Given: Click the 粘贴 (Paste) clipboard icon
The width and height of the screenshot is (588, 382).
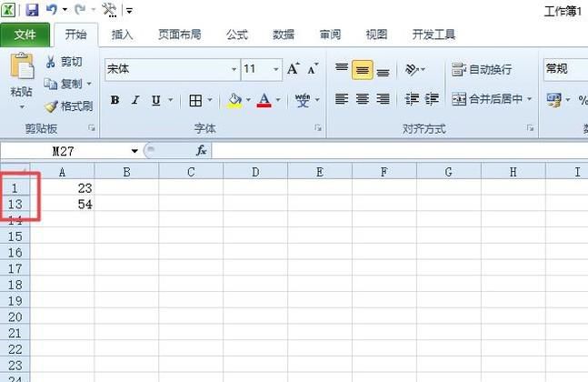Looking at the screenshot, I should (x=22, y=66).
